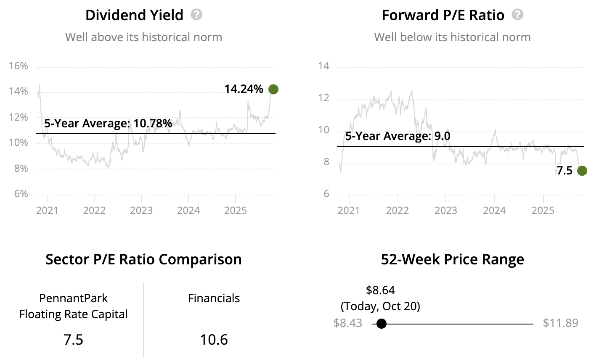The width and height of the screenshot is (599, 364).
Task: Click the Dividend Yield heading
Action: point(134,15)
